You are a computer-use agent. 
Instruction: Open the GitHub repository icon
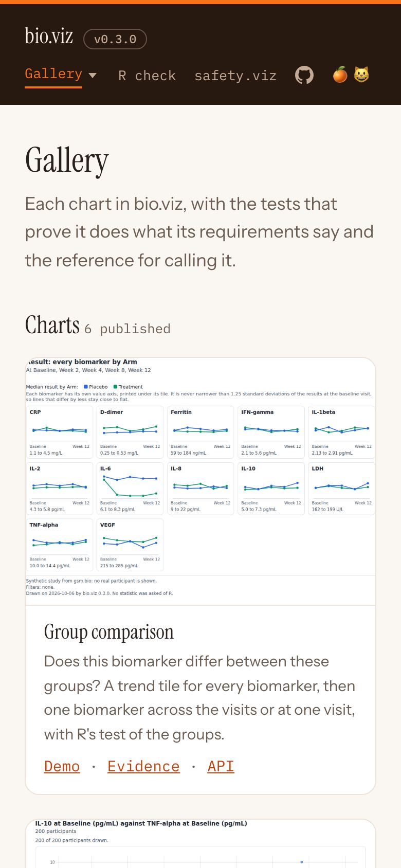coord(304,75)
